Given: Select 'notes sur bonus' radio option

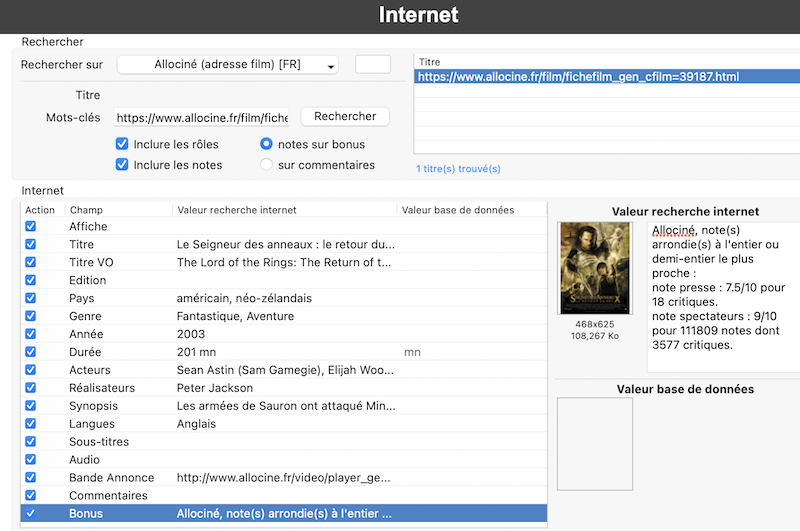Looking at the screenshot, I should (x=266, y=144).
